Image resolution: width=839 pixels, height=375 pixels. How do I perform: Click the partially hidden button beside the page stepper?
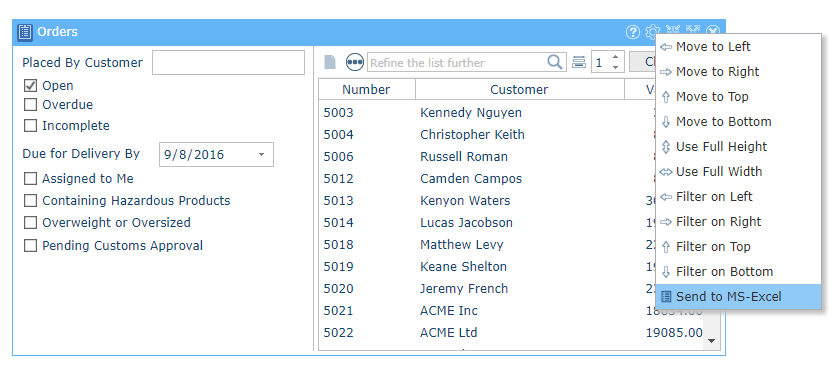click(x=643, y=62)
